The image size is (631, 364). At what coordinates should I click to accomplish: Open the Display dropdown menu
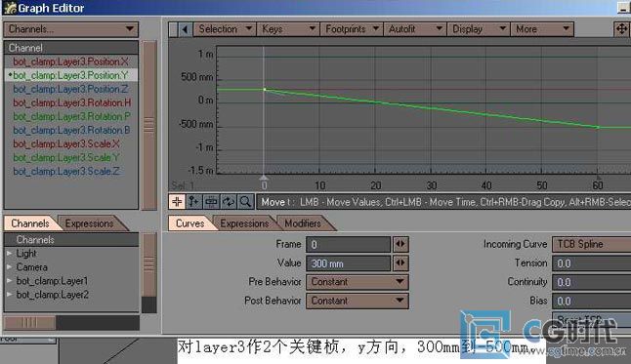click(x=479, y=29)
